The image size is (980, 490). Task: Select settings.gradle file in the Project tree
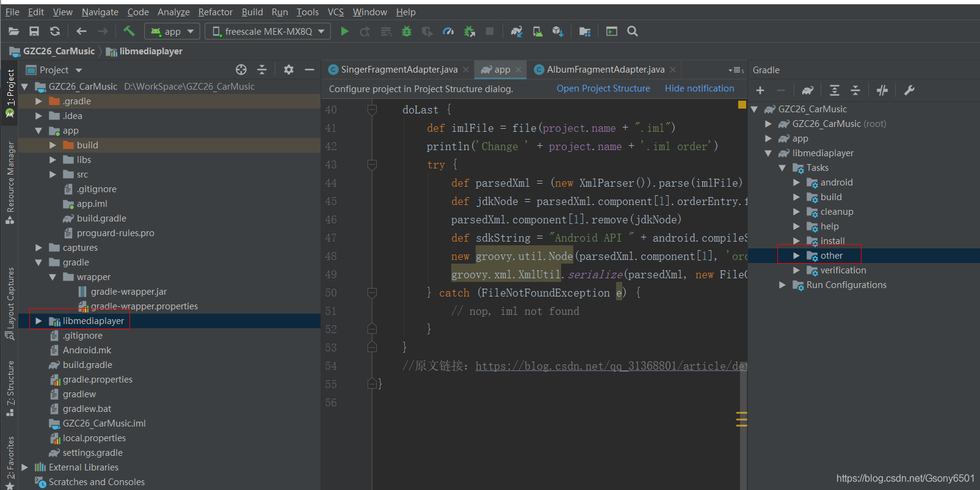tap(93, 453)
